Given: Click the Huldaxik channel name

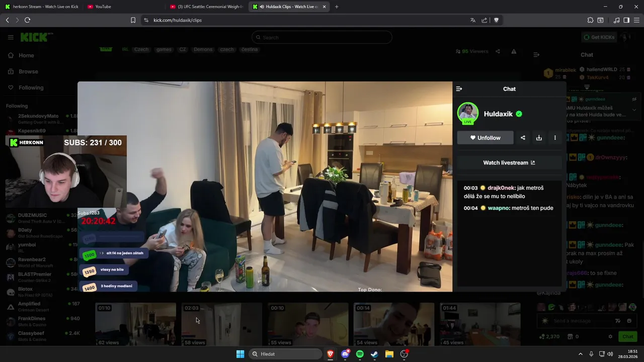Looking at the screenshot, I should pos(498,114).
